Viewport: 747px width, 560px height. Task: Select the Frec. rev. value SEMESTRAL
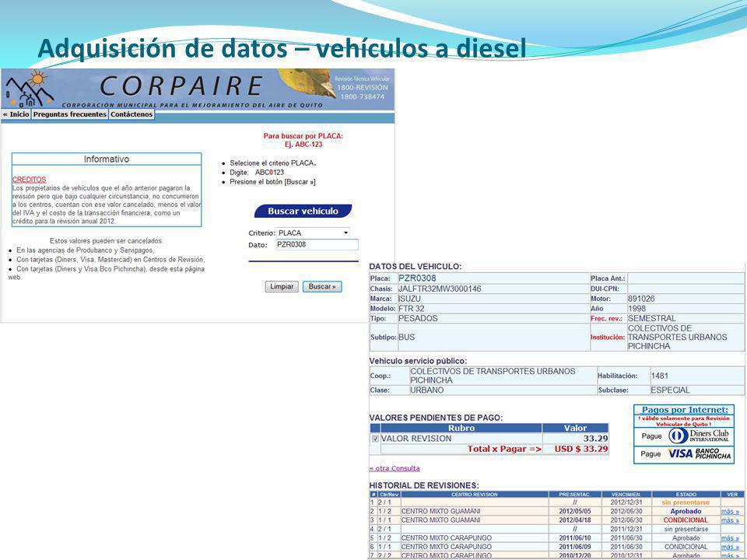652,318
